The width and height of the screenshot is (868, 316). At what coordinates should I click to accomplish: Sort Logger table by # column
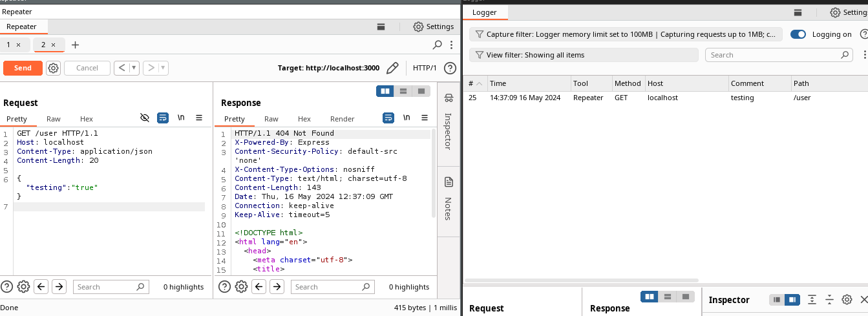pyautogui.click(x=475, y=83)
